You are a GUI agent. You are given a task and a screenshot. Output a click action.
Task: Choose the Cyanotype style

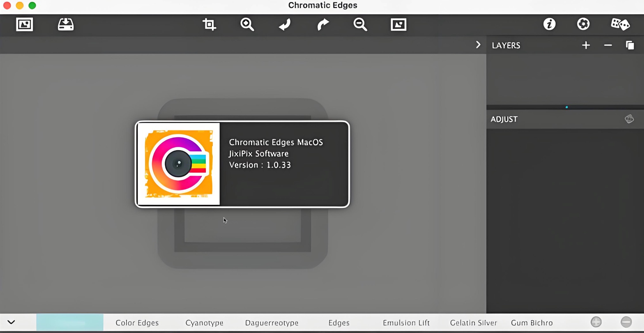click(204, 323)
